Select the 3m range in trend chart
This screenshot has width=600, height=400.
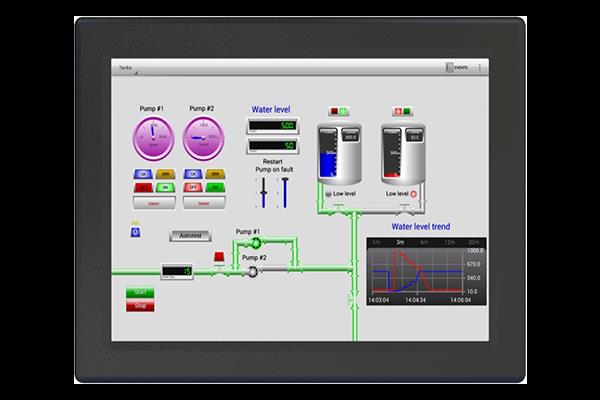399,242
